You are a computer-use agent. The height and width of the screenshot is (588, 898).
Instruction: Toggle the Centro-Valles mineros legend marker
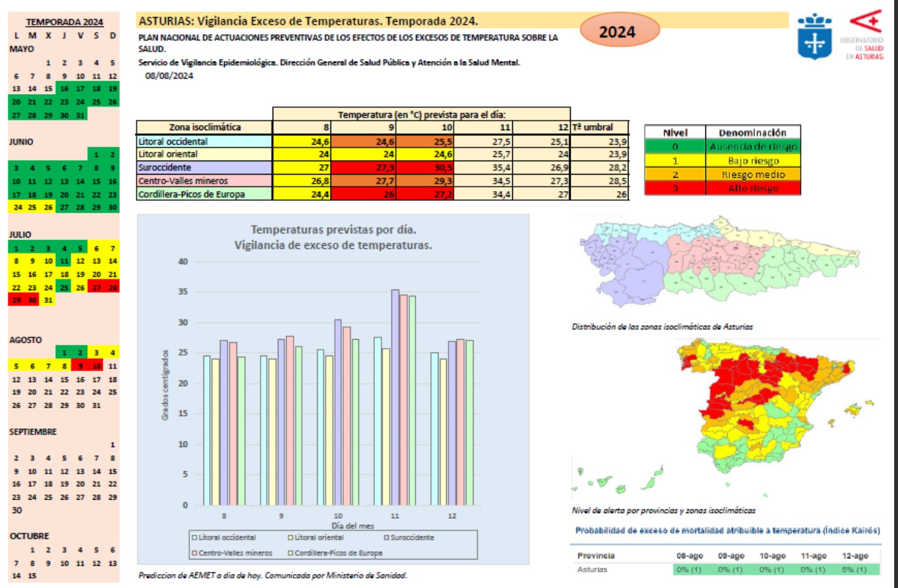point(195,553)
